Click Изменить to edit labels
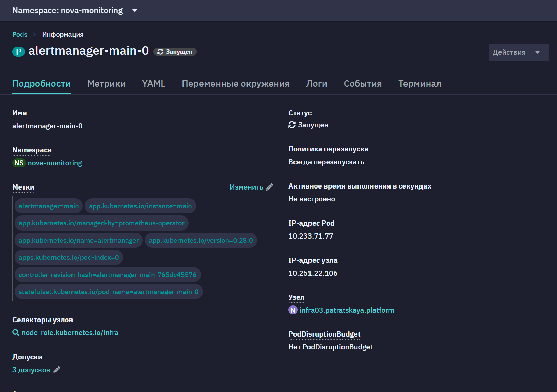Image resolution: width=557 pixels, height=392 pixels. click(x=246, y=187)
